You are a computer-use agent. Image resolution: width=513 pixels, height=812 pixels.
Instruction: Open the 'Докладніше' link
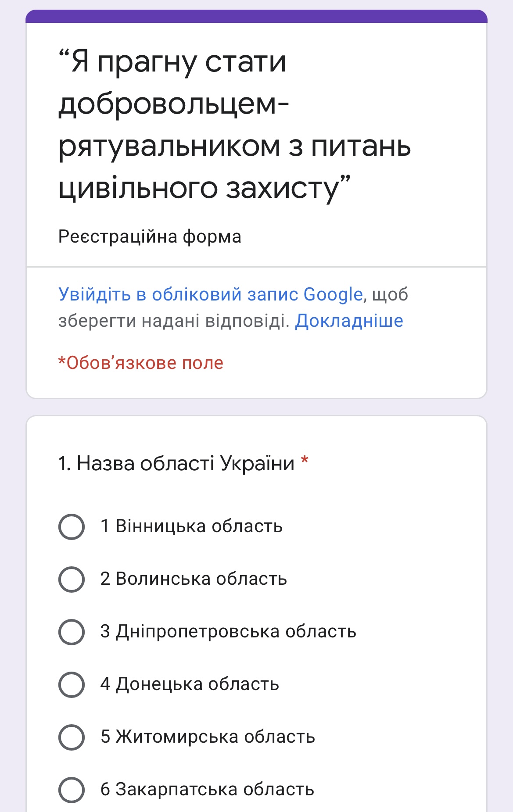[x=349, y=321]
